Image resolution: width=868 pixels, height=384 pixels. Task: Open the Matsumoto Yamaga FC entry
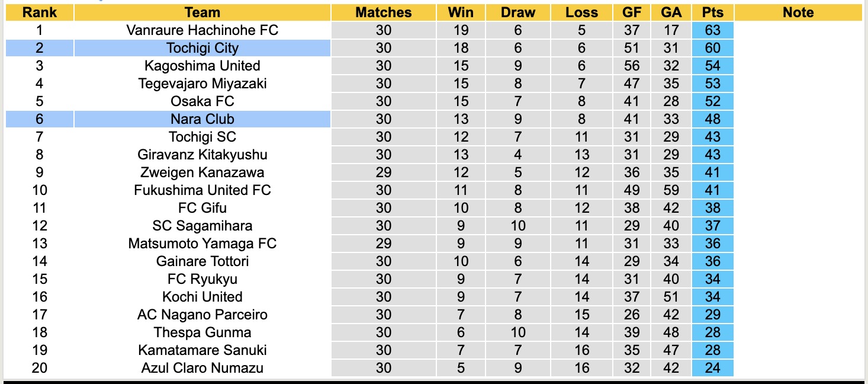pos(202,244)
